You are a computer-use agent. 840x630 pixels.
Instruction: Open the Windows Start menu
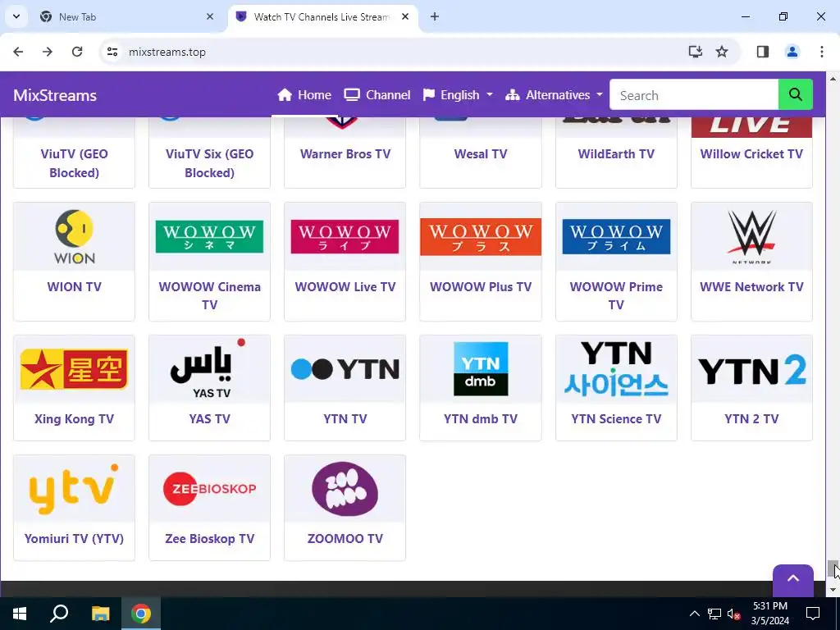pos(20,614)
